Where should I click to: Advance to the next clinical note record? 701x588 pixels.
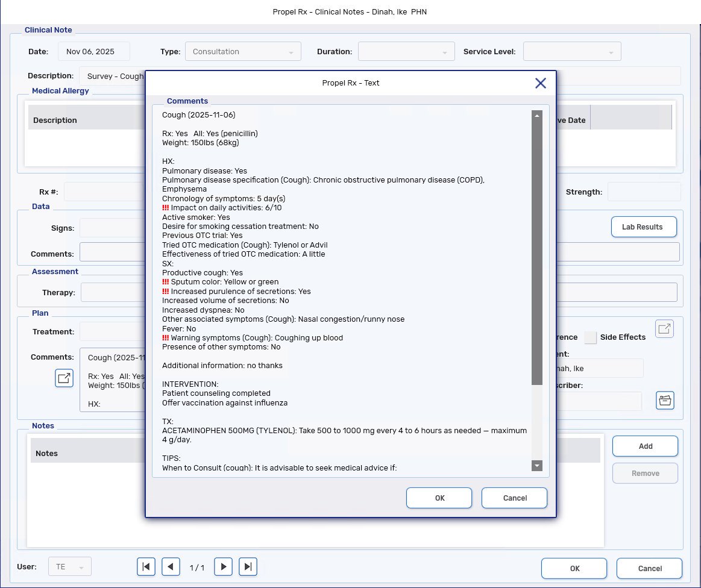coord(224,567)
